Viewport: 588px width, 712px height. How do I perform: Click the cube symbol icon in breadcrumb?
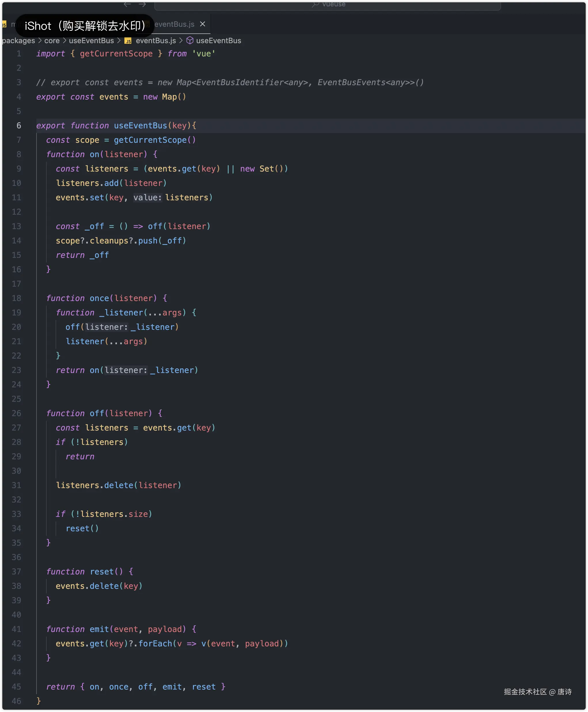coord(190,41)
